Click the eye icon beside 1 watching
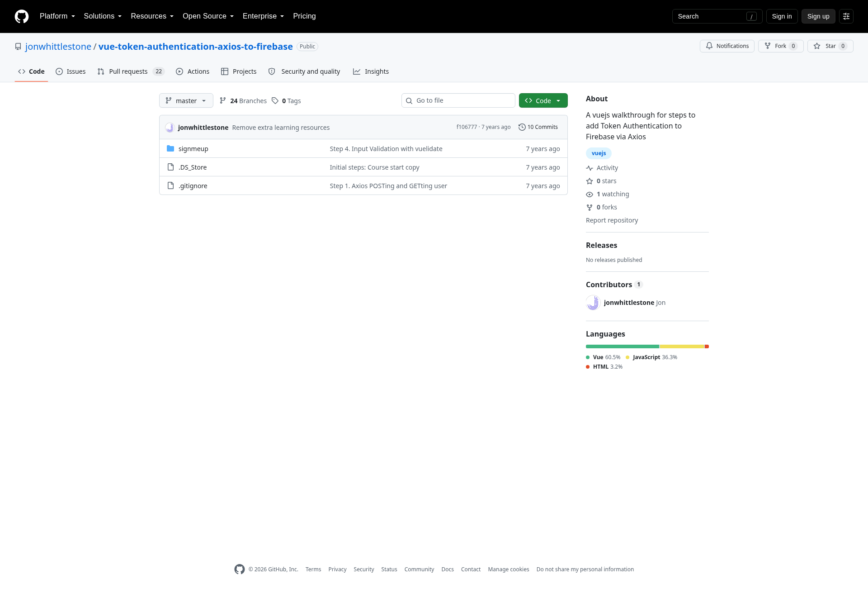Image resolution: width=868 pixels, height=593 pixels. (x=590, y=194)
